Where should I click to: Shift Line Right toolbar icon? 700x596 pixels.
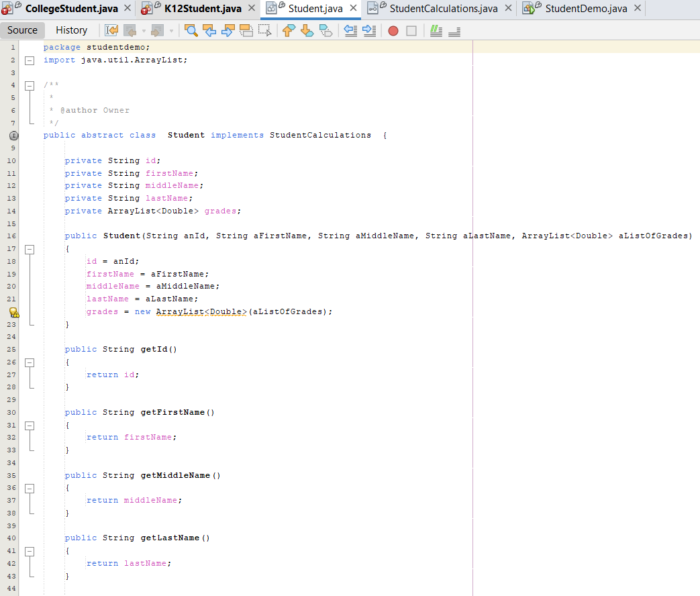pyautogui.click(x=369, y=30)
